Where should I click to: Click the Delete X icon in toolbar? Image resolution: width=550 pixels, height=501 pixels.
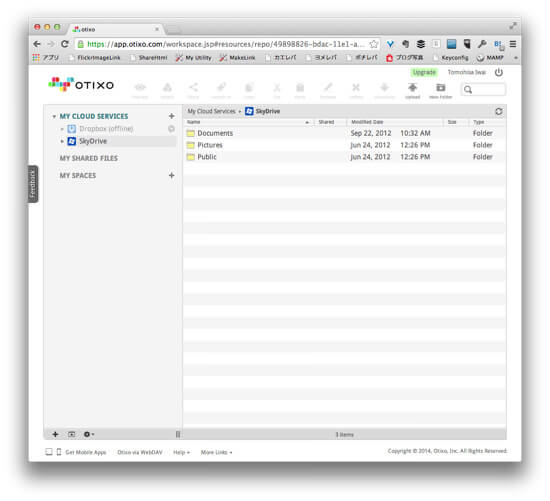[x=356, y=87]
